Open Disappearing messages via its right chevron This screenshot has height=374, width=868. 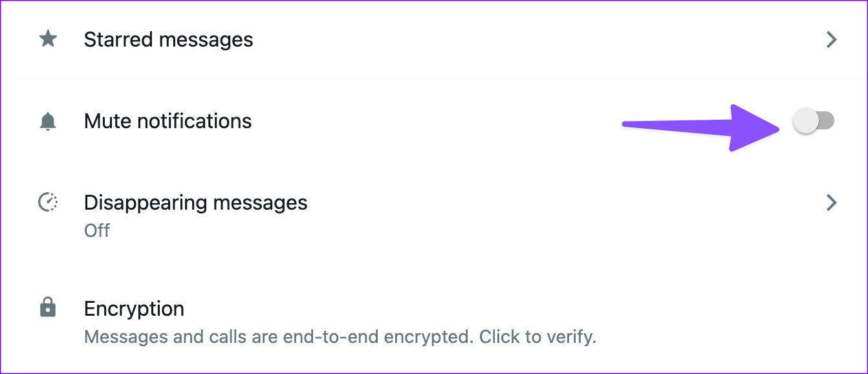832,203
